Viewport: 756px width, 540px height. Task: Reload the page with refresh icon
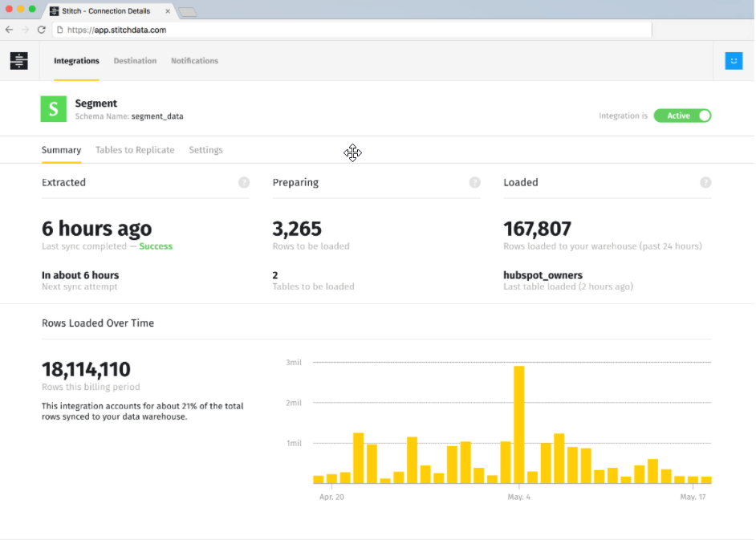pyautogui.click(x=42, y=30)
